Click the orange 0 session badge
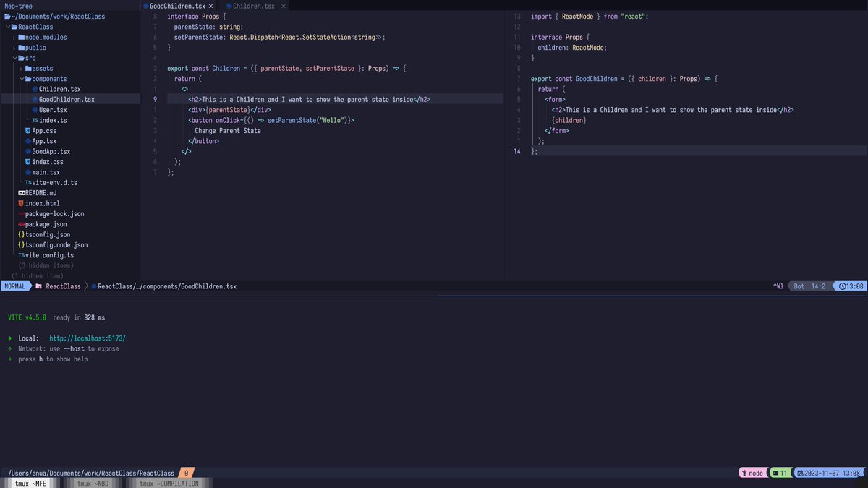This screenshot has height=488, width=868. (x=186, y=474)
